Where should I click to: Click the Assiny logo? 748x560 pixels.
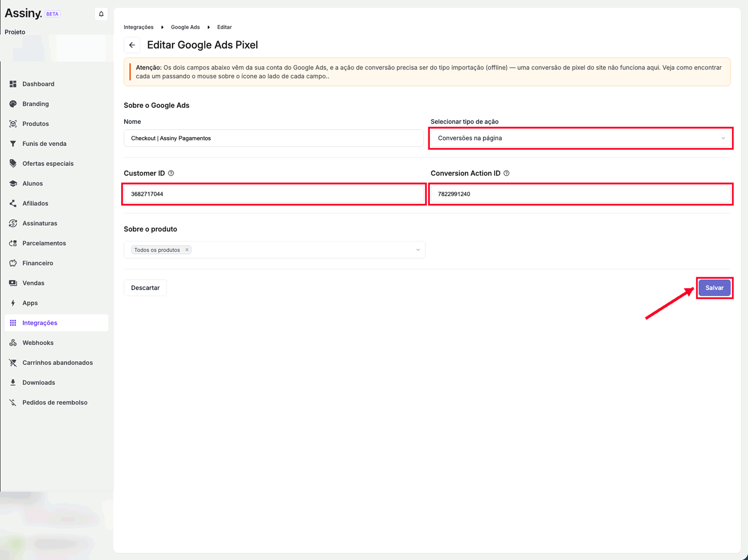pyautogui.click(x=23, y=13)
